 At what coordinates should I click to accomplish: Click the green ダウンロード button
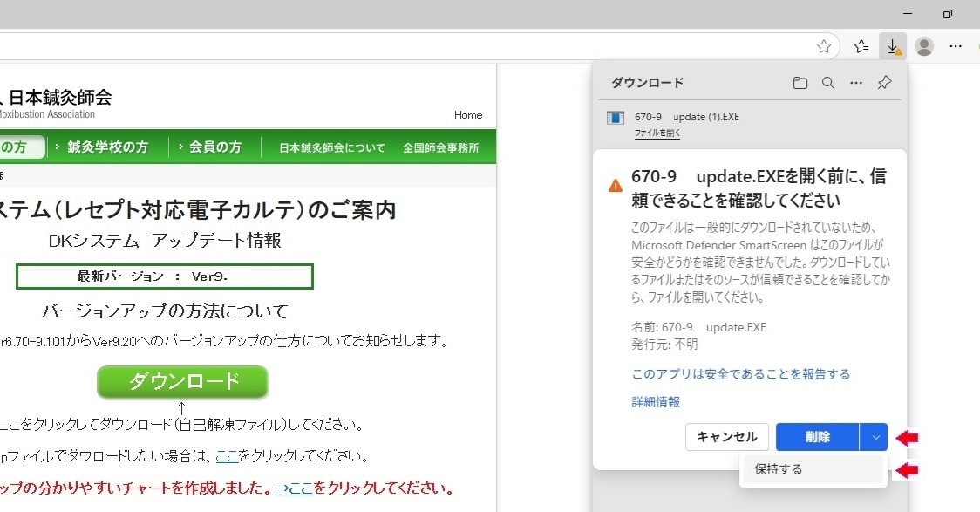[182, 381]
